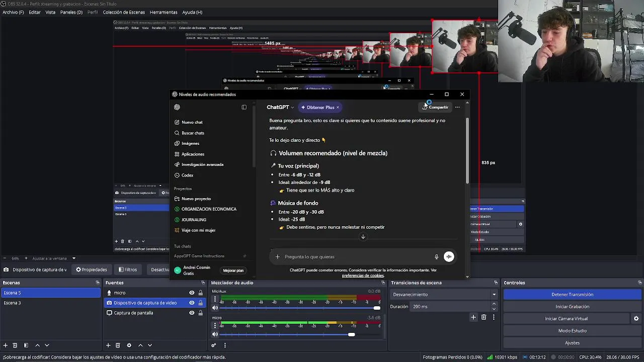The height and width of the screenshot is (362, 644).
Task: Remove selected scene with the trash icon
Action: point(15,345)
